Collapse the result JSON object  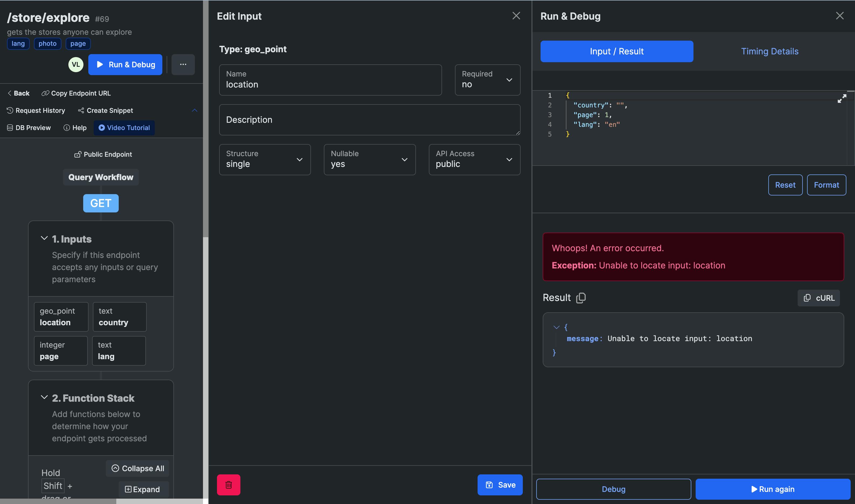556,327
